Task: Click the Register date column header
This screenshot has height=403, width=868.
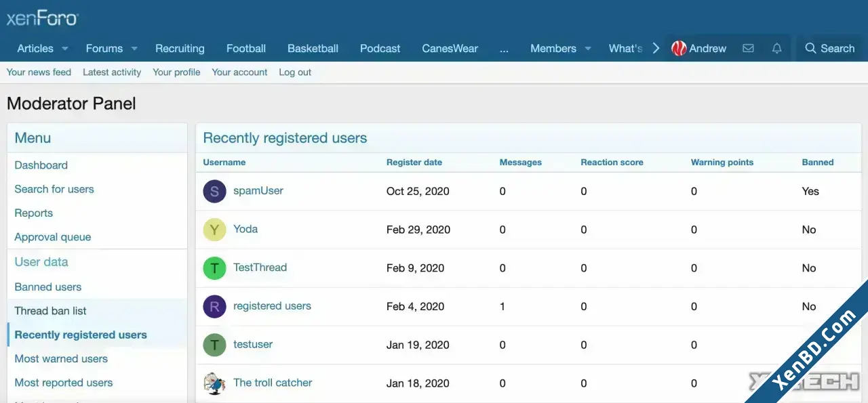Action: click(414, 163)
